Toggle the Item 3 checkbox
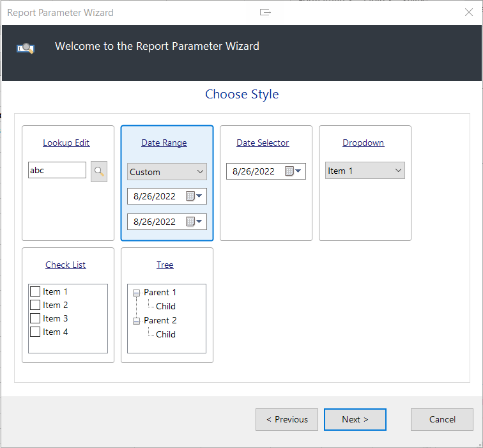This screenshot has height=448, width=483. point(35,318)
